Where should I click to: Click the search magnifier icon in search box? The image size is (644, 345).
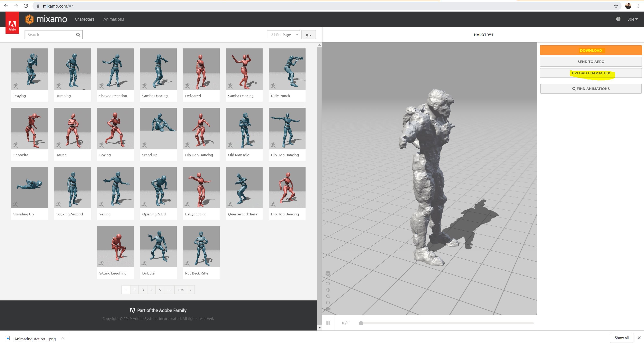78,35
